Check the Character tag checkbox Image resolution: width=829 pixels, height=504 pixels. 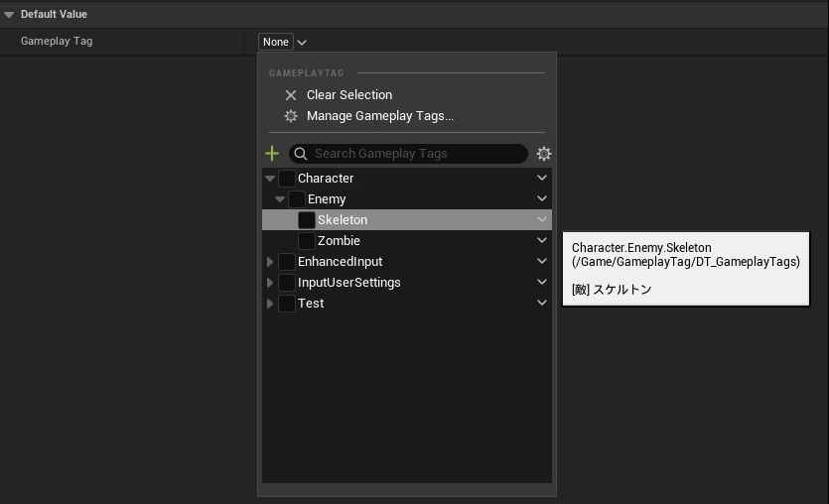(287, 179)
